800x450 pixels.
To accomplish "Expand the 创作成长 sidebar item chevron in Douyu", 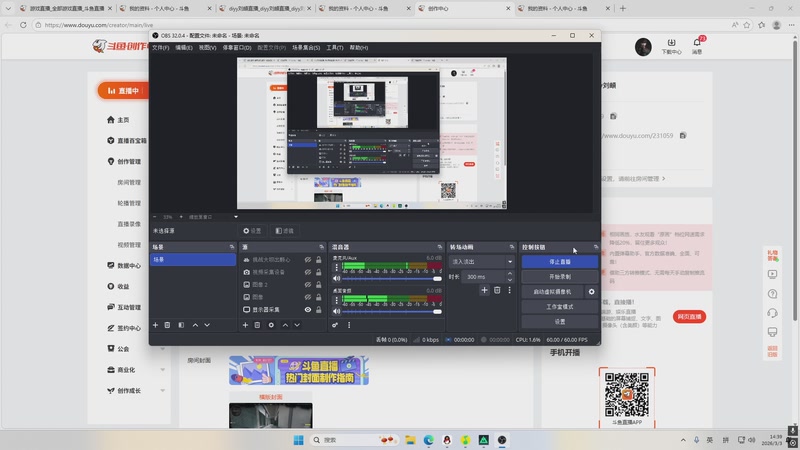I will click(x=163, y=391).
